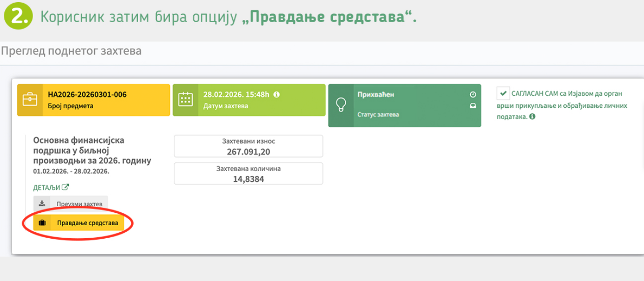Click the Број предмета label

click(x=71, y=106)
